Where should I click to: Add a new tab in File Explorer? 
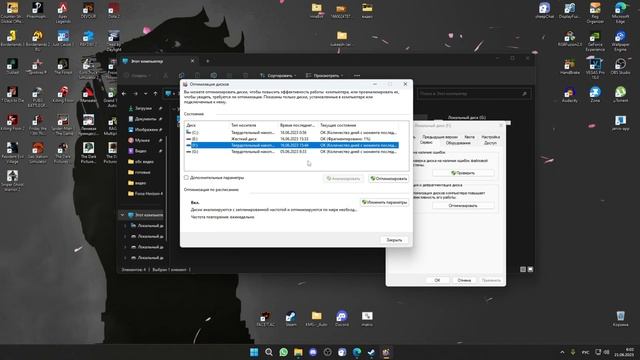click(x=208, y=61)
